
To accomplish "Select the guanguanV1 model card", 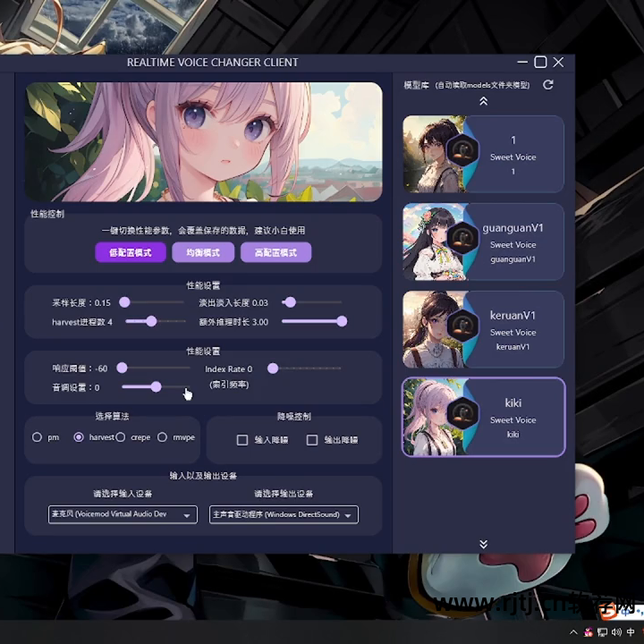I will pos(483,241).
